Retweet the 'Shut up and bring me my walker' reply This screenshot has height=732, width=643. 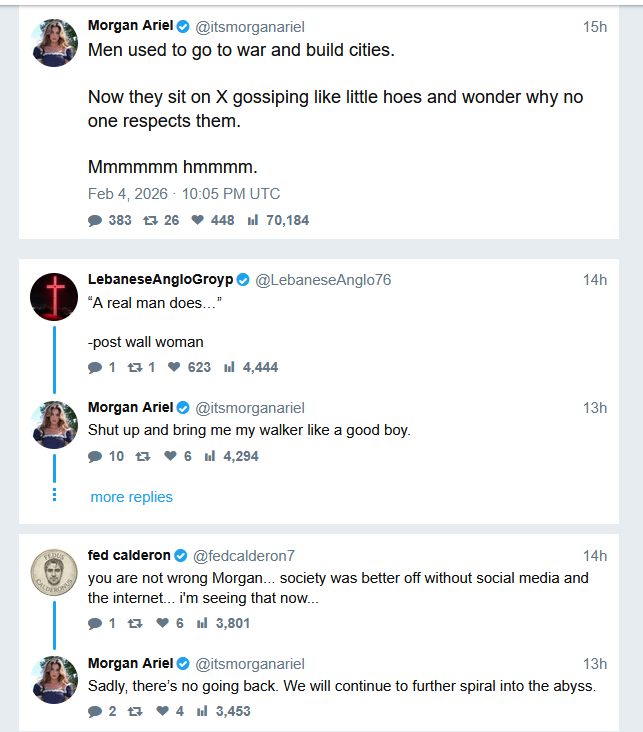(x=142, y=456)
